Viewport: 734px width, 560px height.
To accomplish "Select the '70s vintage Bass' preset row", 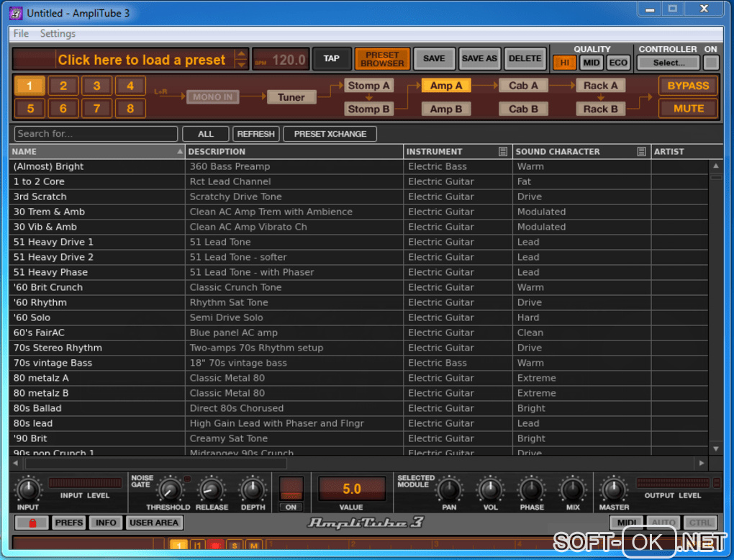I will [358, 362].
